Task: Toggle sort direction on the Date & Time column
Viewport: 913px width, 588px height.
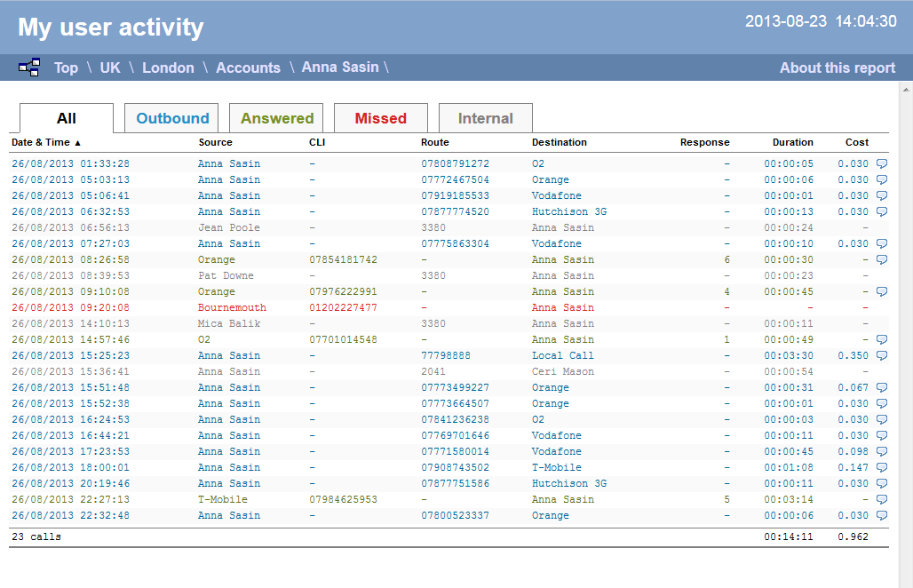Action: tap(40, 142)
